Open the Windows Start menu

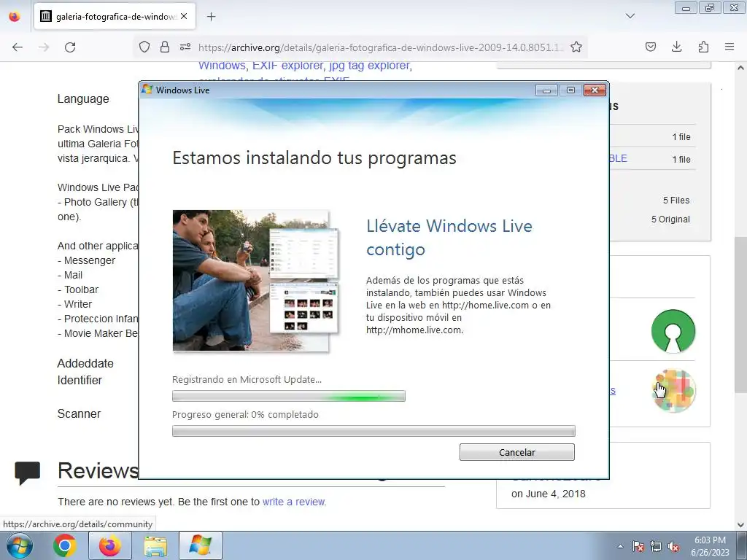point(19,545)
